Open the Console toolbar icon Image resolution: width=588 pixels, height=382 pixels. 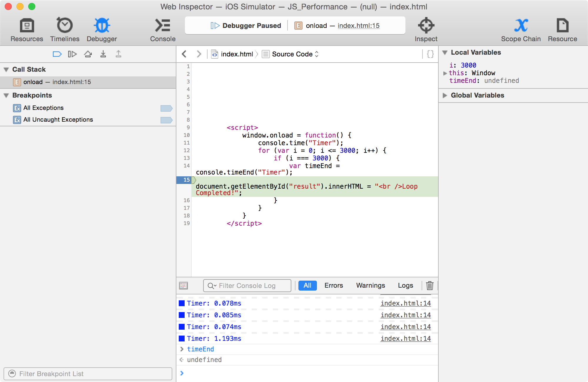pyautogui.click(x=163, y=26)
